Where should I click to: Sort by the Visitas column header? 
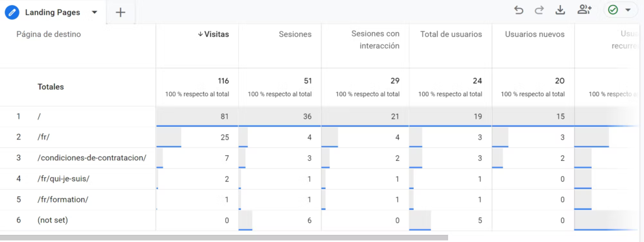coord(213,35)
